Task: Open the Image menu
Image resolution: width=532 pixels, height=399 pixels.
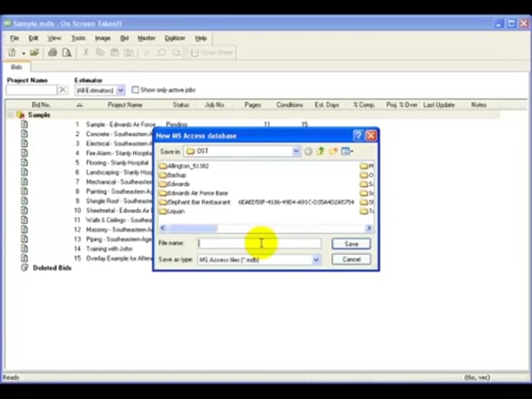Action: tap(103, 38)
